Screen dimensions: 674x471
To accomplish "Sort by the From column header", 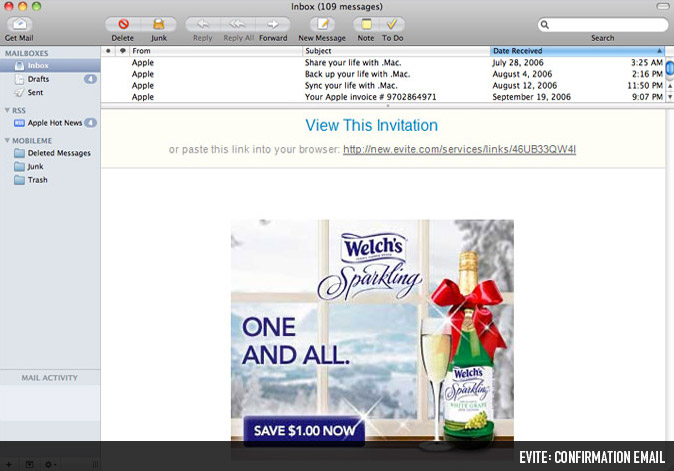I will coord(216,51).
